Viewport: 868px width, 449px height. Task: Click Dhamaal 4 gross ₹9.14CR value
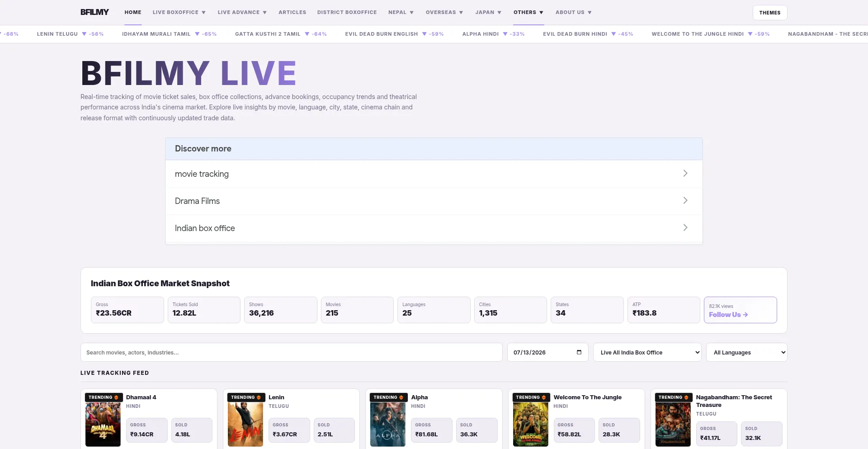(142, 434)
